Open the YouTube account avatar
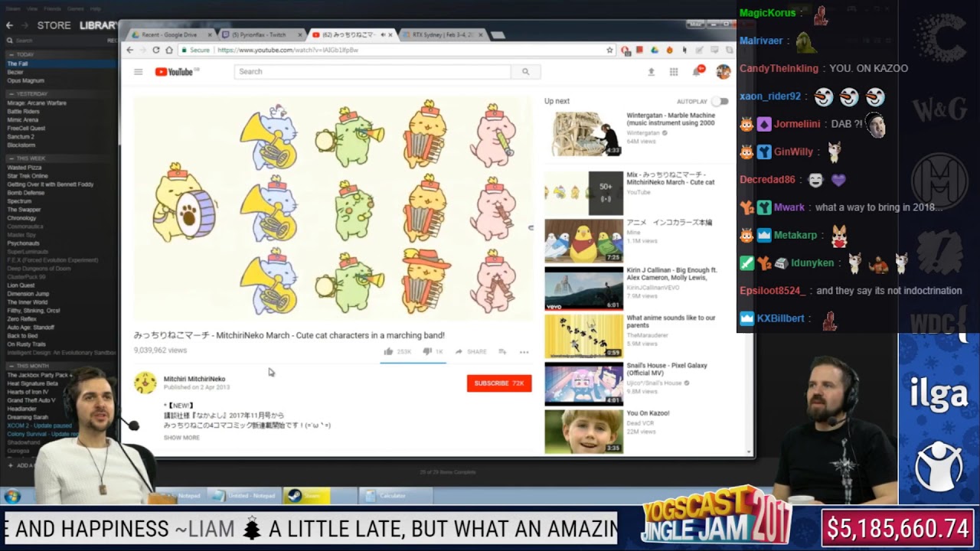This screenshot has height=551, width=980. click(723, 72)
